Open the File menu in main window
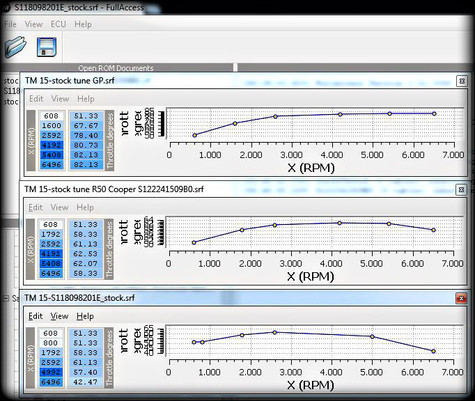This screenshot has width=475, height=401. click(x=10, y=24)
